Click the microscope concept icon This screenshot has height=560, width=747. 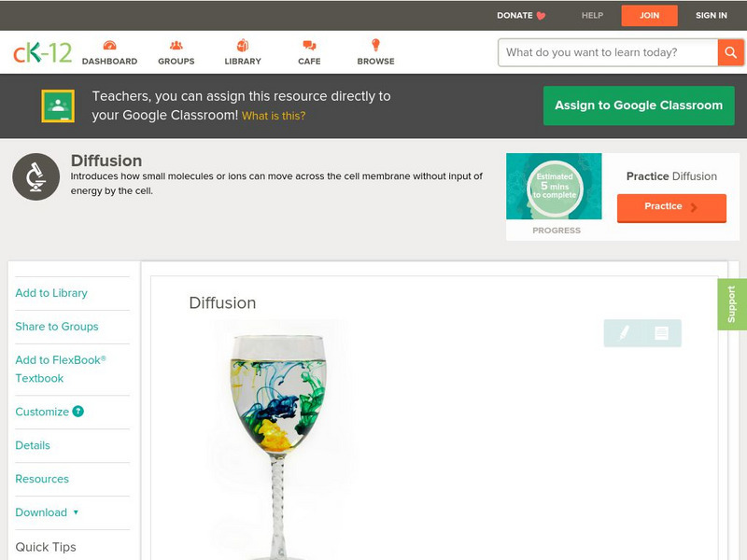(x=36, y=176)
